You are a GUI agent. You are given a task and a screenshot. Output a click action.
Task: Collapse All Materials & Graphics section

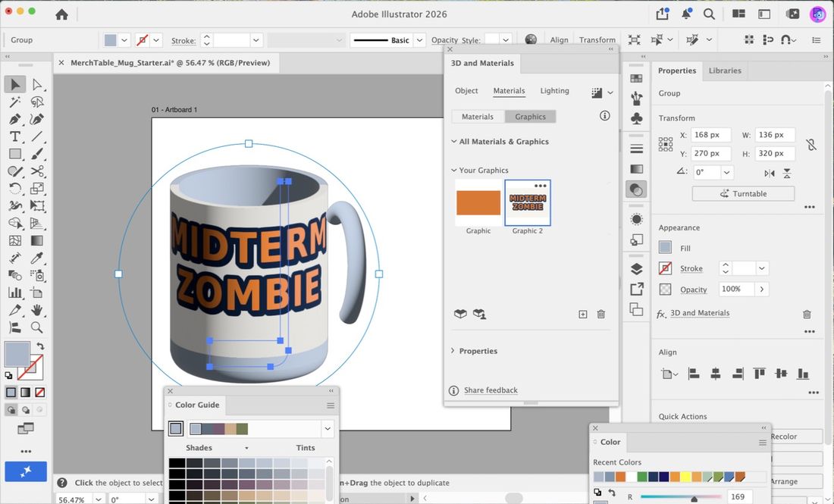pyautogui.click(x=453, y=142)
